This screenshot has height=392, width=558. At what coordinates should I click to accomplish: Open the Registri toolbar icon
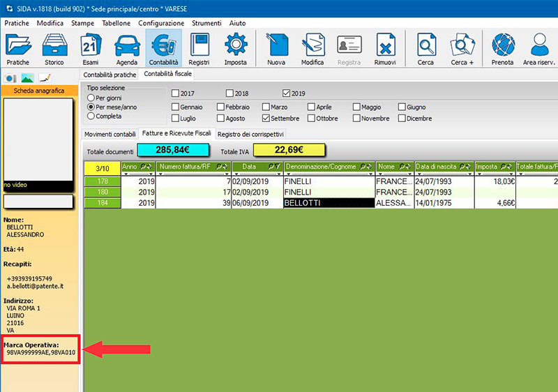pyautogui.click(x=199, y=46)
